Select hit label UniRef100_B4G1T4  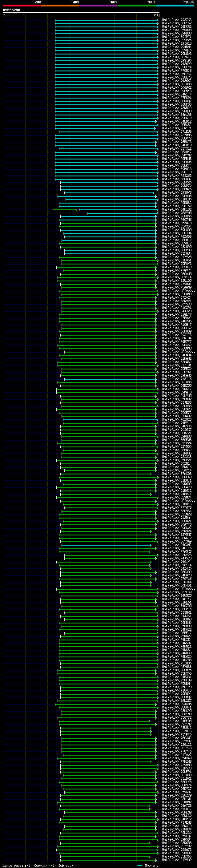[177, 94]
